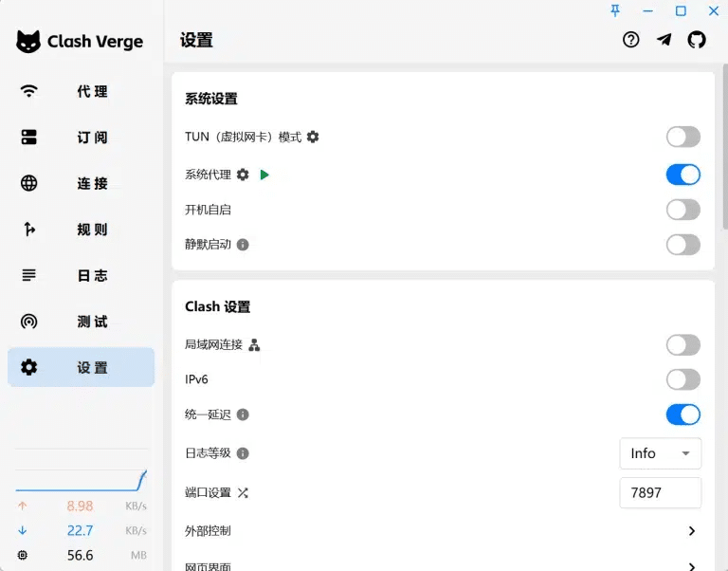Open the 订阅 sidebar item
Viewport: 728px width, 571px height.
81,138
